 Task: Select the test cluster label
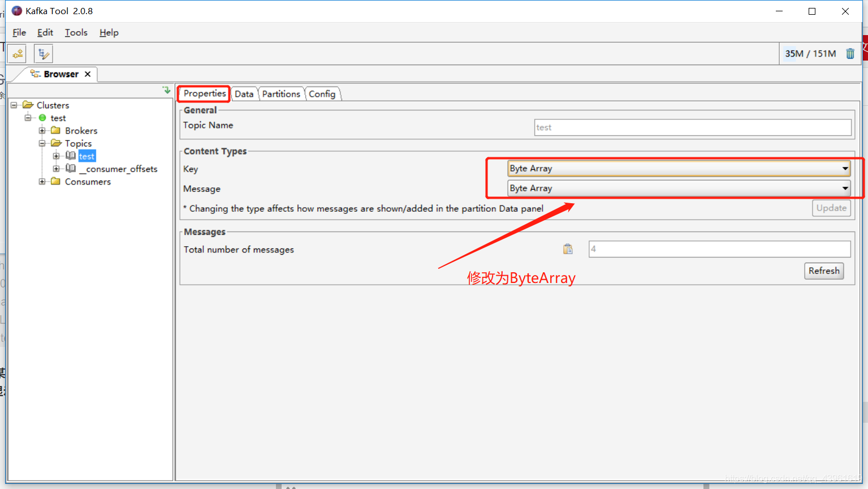pyautogui.click(x=58, y=118)
